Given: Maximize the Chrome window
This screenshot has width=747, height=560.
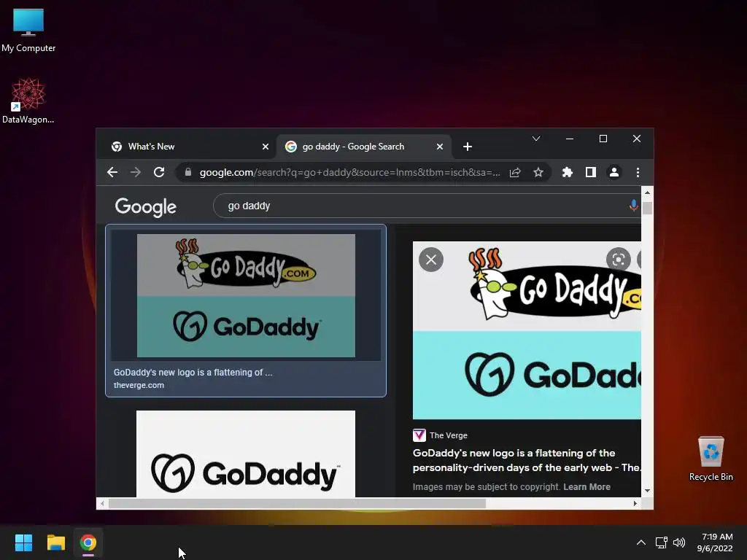Looking at the screenshot, I should [603, 139].
